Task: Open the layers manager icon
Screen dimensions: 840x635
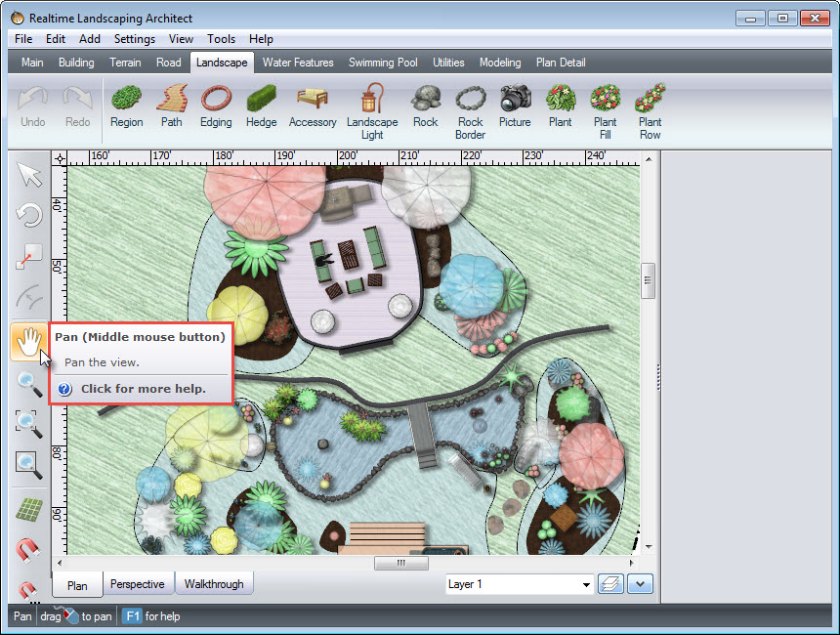Action: tap(610, 583)
